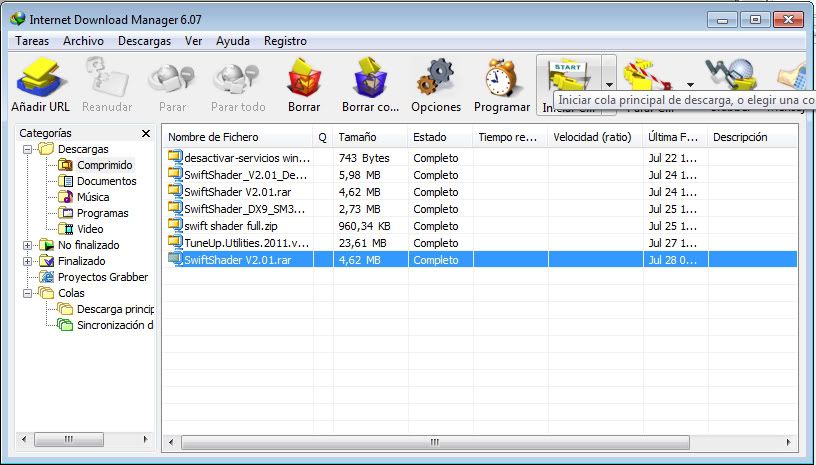This screenshot has width=816, height=465.
Task: Click the IDM application icon in title bar
Action: (x=18, y=19)
